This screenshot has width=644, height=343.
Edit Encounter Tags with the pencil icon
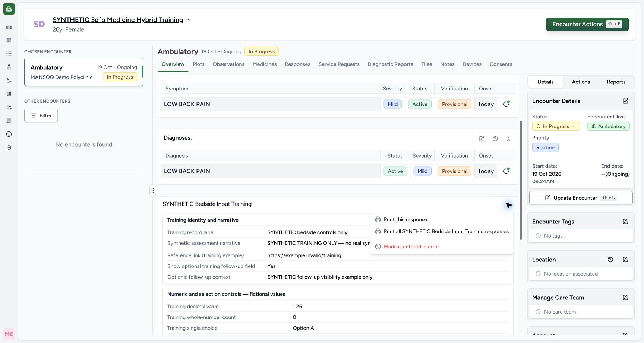point(625,222)
